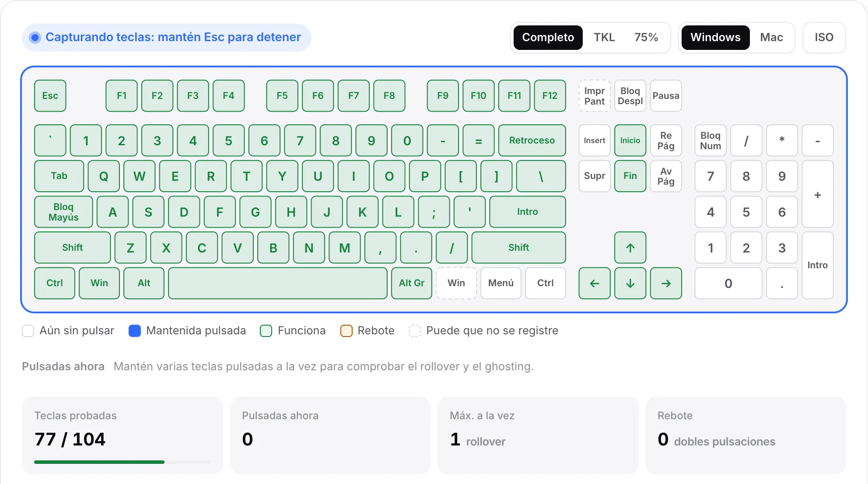
Task: Click the Impr Pant key
Action: point(594,96)
